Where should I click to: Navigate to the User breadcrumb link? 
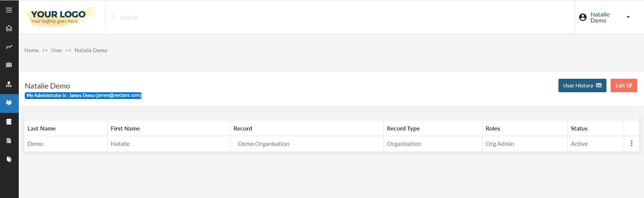pyautogui.click(x=57, y=50)
